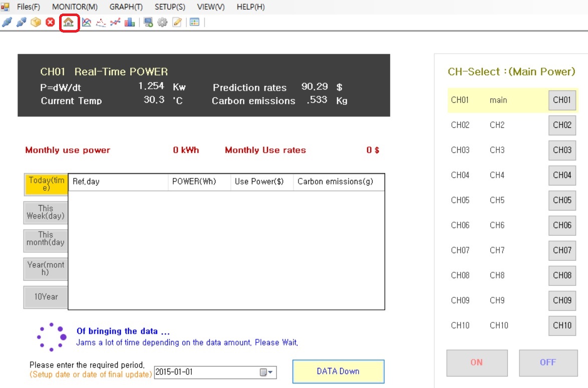Click the Use Power($) column header
588x388 pixels.
coord(262,182)
